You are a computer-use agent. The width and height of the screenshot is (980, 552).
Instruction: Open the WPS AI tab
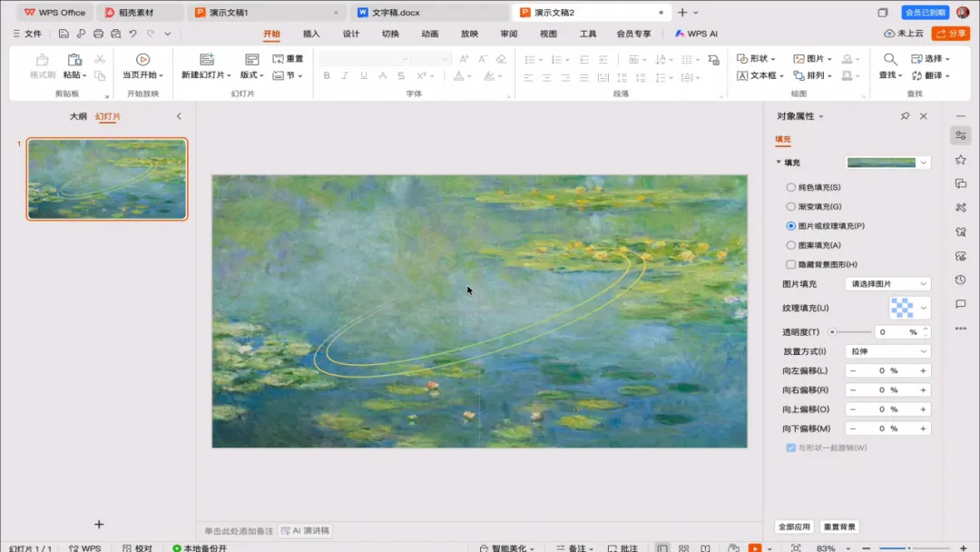(696, 34)
